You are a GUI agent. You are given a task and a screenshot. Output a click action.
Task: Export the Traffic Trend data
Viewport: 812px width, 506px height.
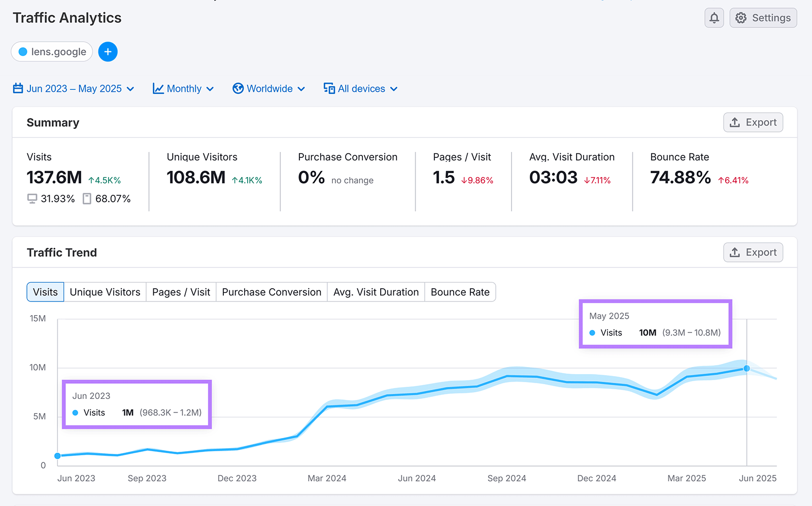[x=753, y=252]
